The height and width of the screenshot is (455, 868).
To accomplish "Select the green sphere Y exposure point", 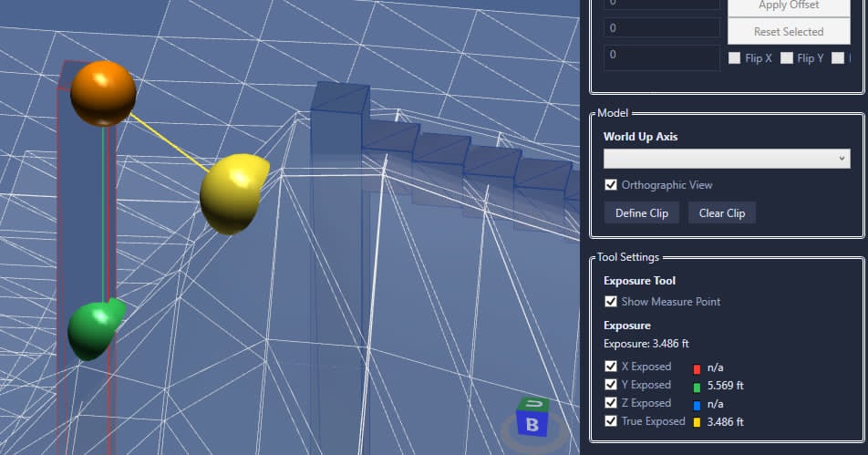I will click(95, 329).
